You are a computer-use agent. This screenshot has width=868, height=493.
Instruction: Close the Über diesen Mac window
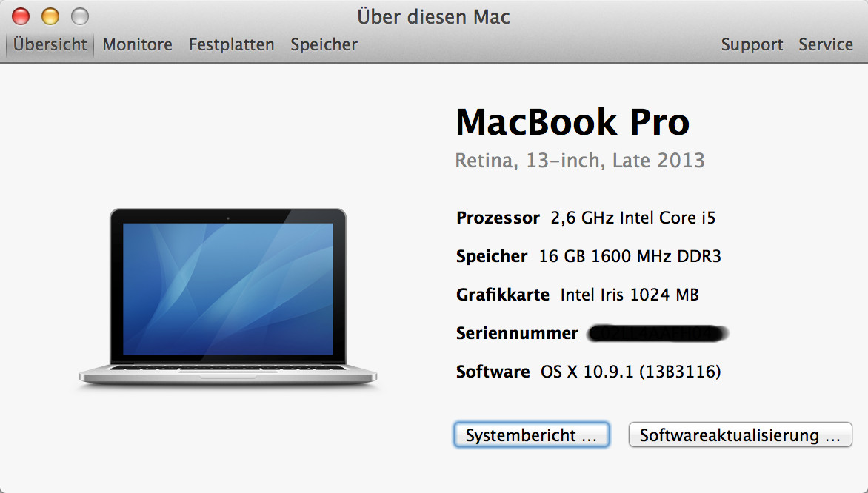(x=21, y=16)
